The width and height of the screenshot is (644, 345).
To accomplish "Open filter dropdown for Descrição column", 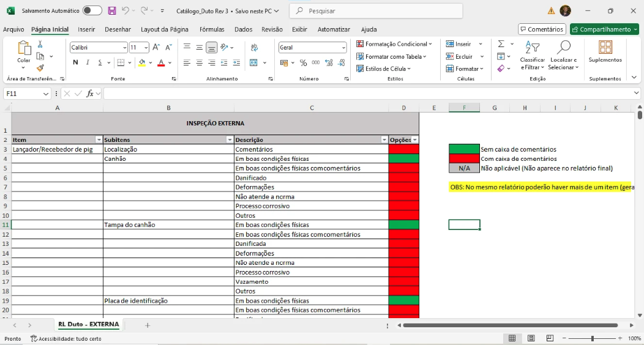I will click(384, 140).
